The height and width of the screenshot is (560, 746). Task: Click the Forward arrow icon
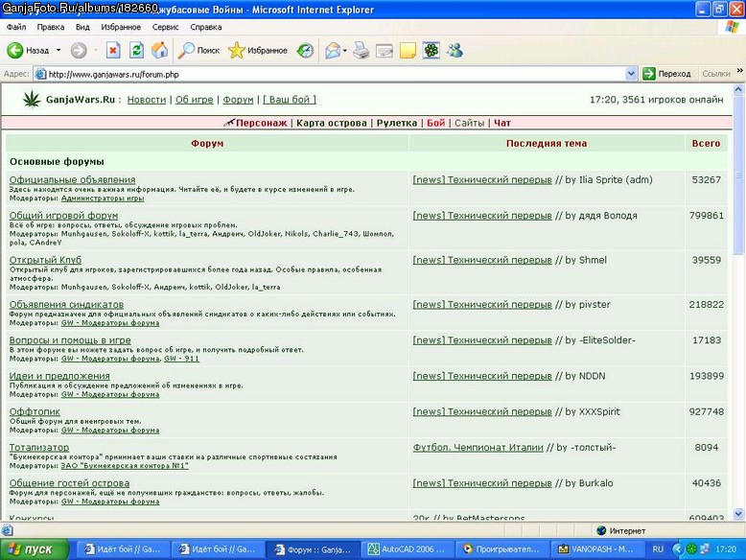tap(79, 50)
